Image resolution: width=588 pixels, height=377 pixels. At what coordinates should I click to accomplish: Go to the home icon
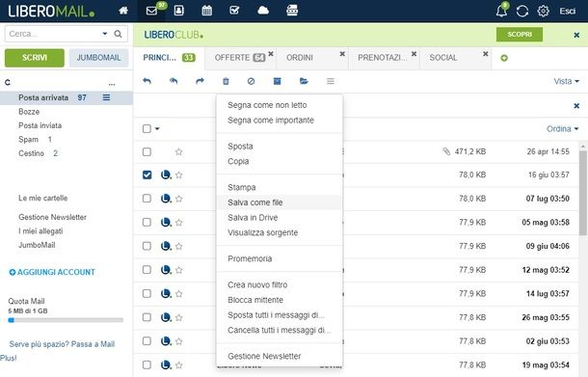point(123,11)
